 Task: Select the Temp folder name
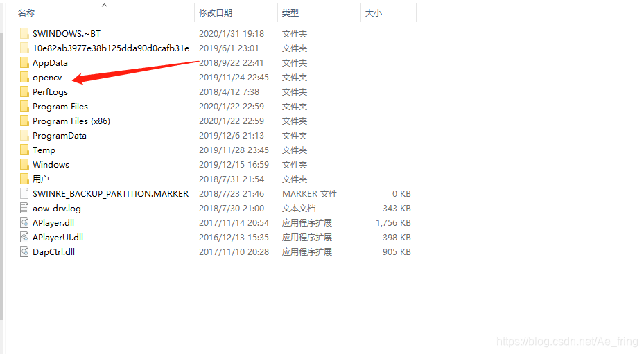(44, 150)
